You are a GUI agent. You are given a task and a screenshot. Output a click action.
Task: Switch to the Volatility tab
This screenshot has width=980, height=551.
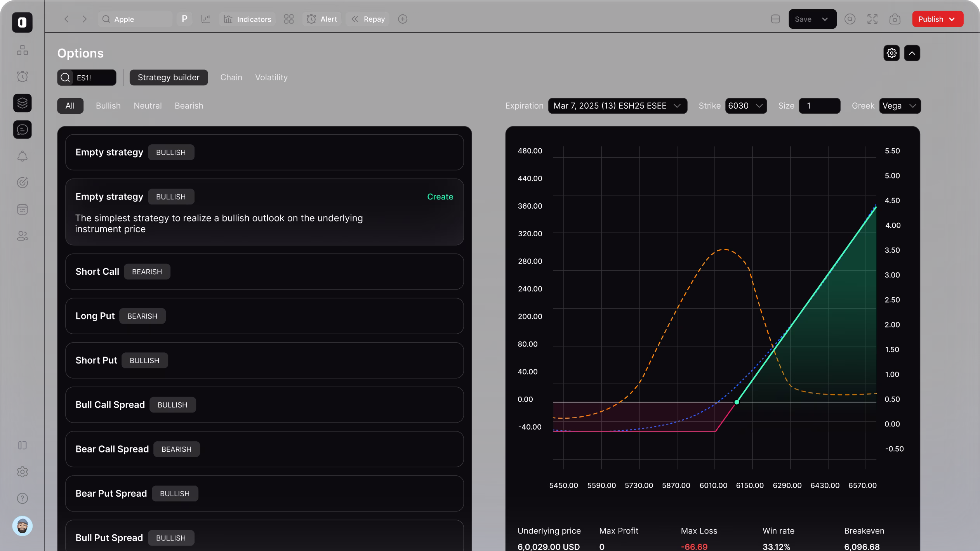tap(271, 77)
